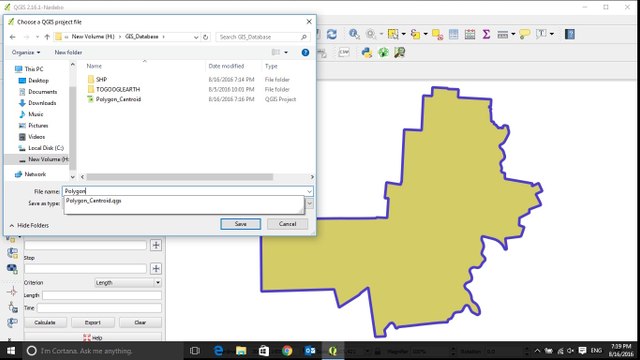
Task: Select the Measure line ruler tool
Action: coord(502,35)
